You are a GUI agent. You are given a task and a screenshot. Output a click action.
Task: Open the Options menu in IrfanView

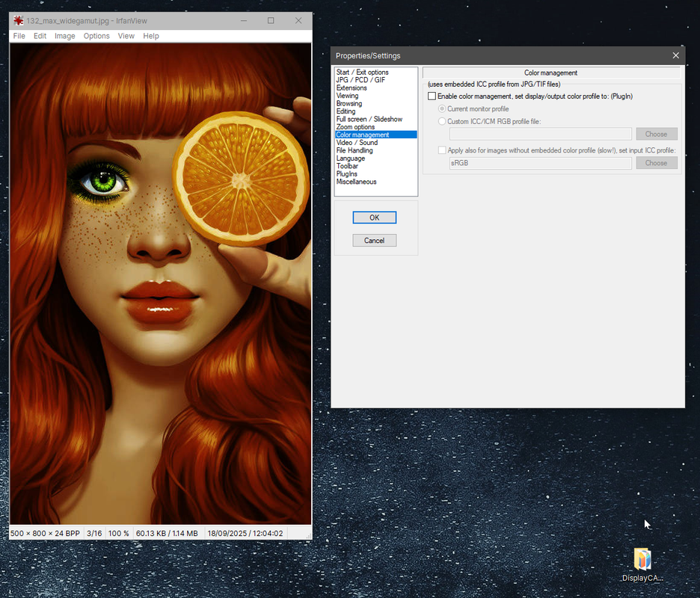tap(96, 36)
